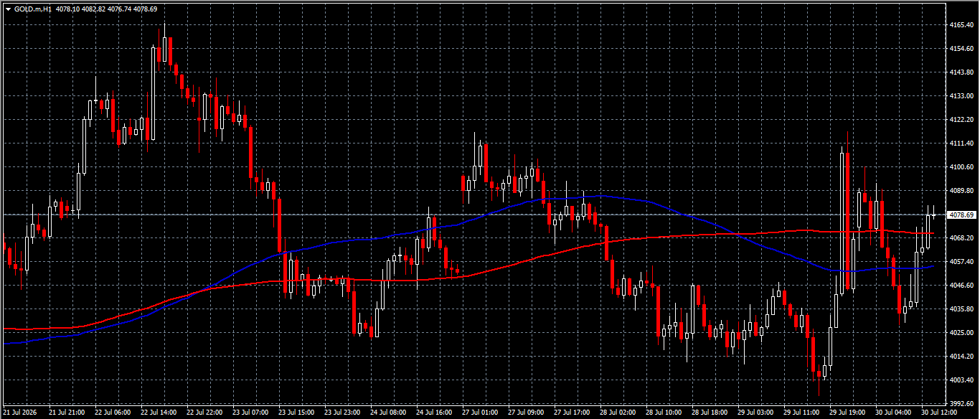Image resolution: width=980 pixels, height=419 pixels.
Task: Click the 4154.60 price scale label
Action: pos(960,49)
